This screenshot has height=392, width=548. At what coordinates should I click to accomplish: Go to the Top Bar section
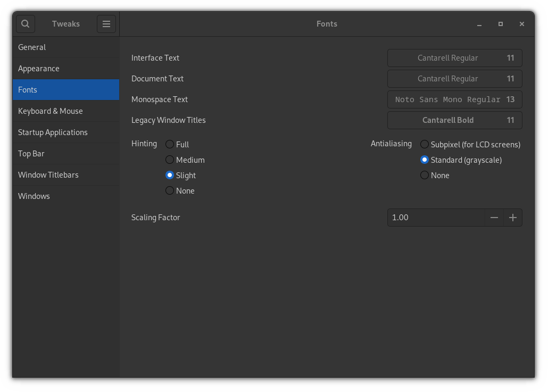[31, 153]
